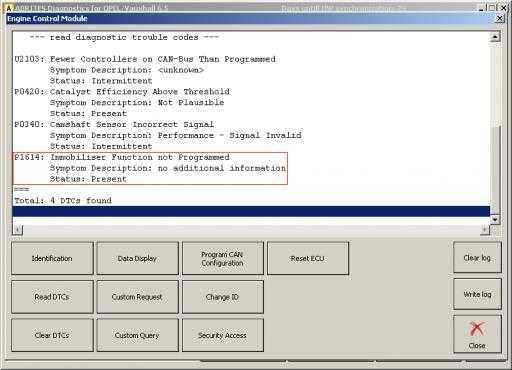Open the Custom Query button
Screen dimensions: 512x370
137,335
